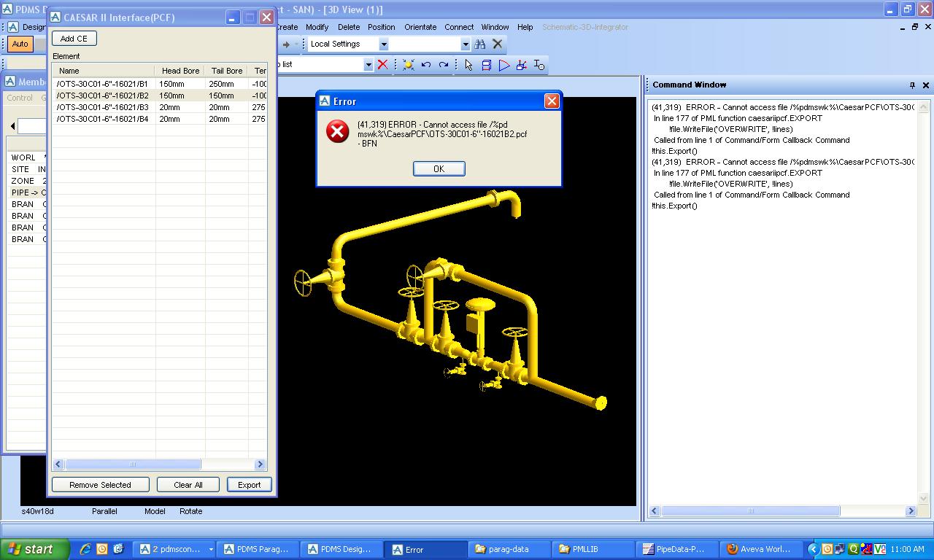Click the I-beam with circle icon
934x560 pixels.
tap(539, 65)
